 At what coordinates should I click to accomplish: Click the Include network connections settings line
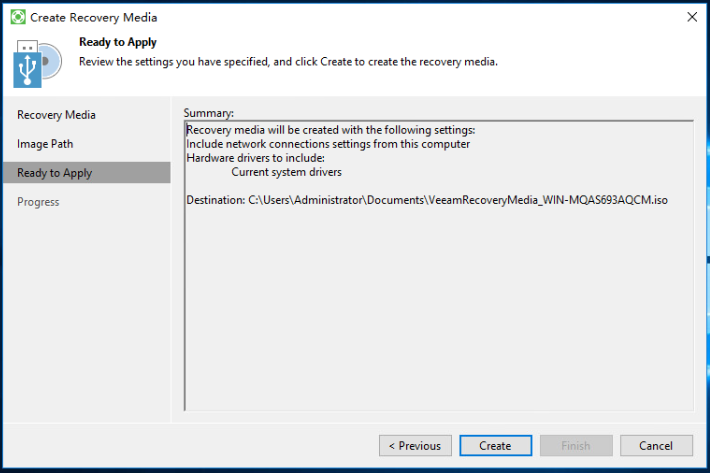[328, 144]
